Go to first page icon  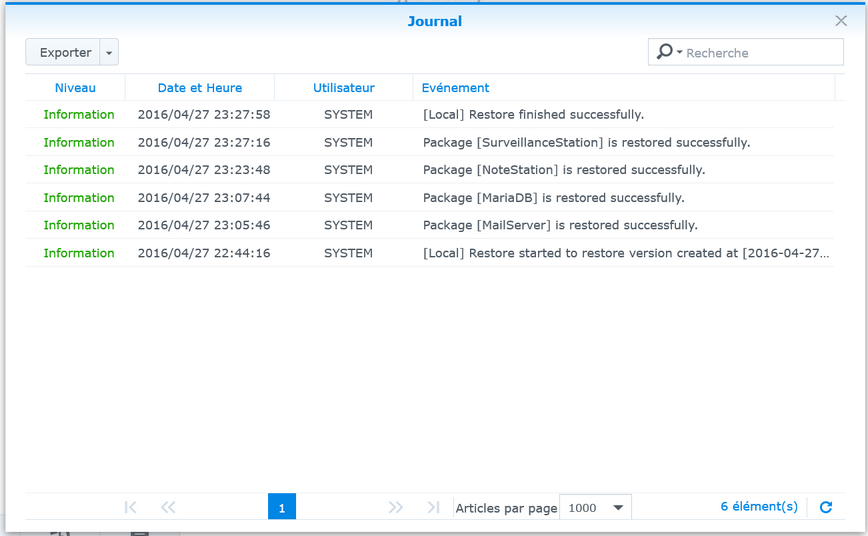(x=131, y=507)
